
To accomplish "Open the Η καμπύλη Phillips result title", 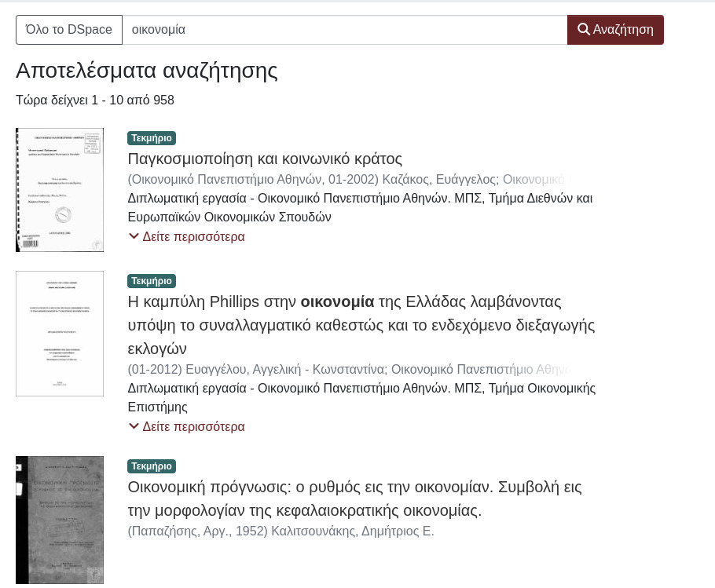I will tap(361, 325).
